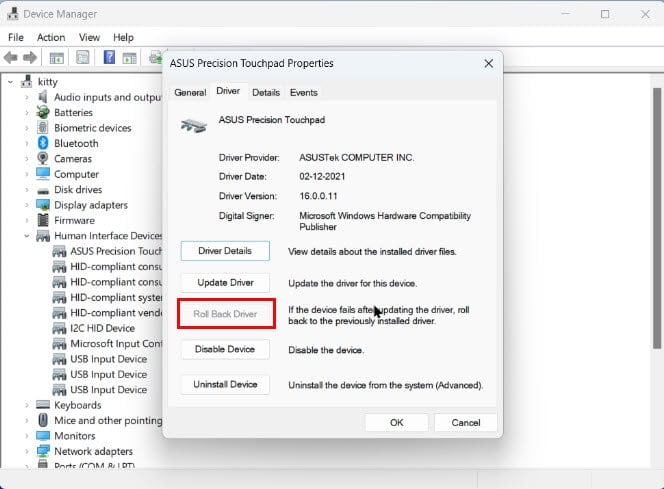
Task: Select the kitty computer icon in the tree
Action: (27, 81)
